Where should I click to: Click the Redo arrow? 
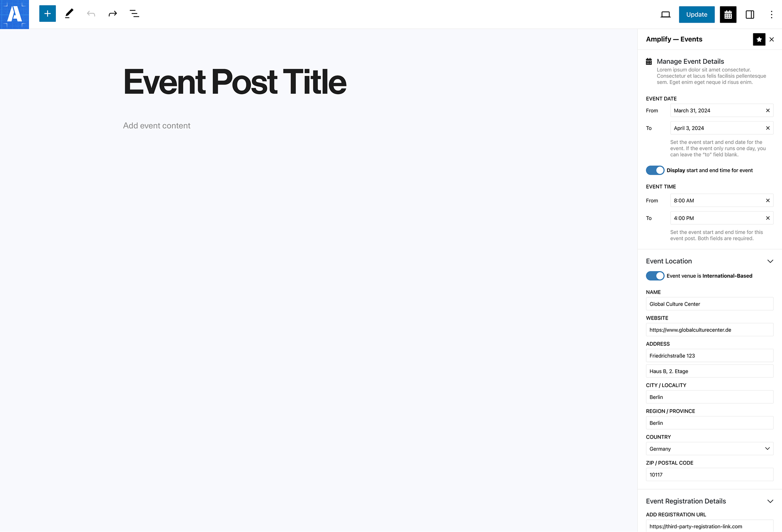(x=113, y=13)
